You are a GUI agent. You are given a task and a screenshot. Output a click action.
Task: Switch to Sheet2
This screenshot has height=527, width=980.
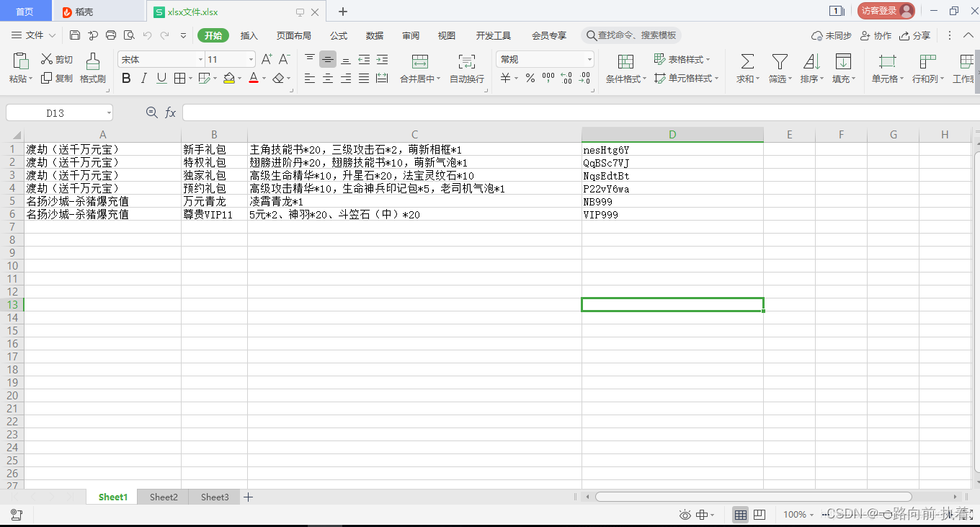tap(163, 497)
